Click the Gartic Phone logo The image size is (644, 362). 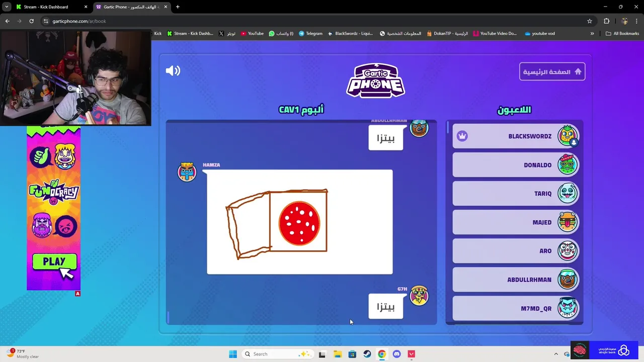[375, 80]
